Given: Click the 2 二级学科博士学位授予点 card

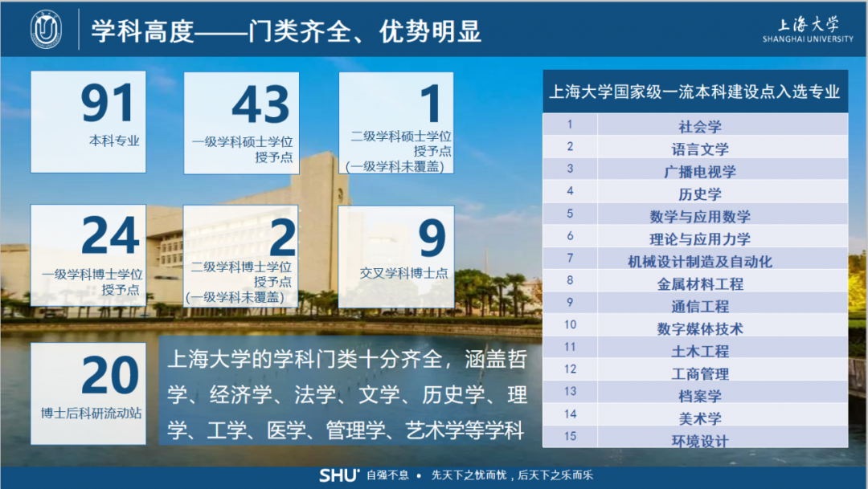Looking at the screenshot, I should click(x=241, y=255).
